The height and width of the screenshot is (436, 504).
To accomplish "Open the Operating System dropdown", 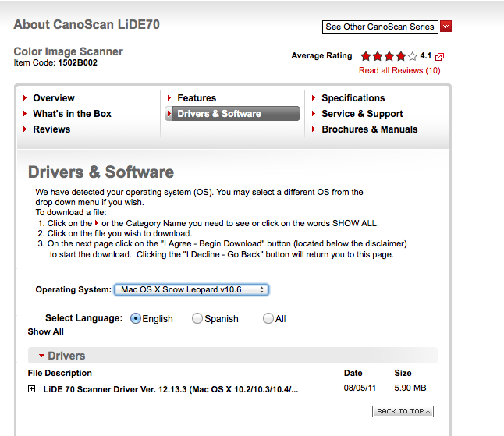I will point(192,289).
